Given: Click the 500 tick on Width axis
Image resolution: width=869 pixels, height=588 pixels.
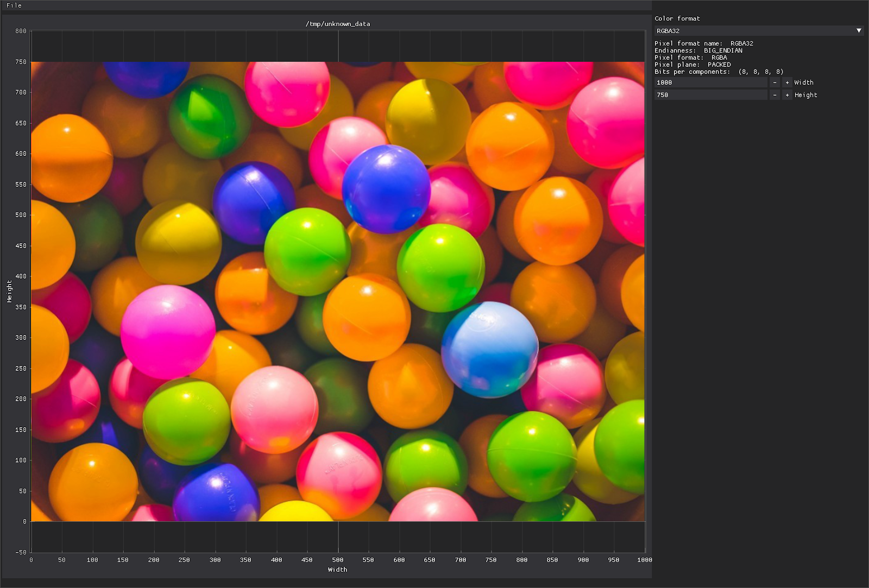Looking at the screenshot, I should click(338, 560).
